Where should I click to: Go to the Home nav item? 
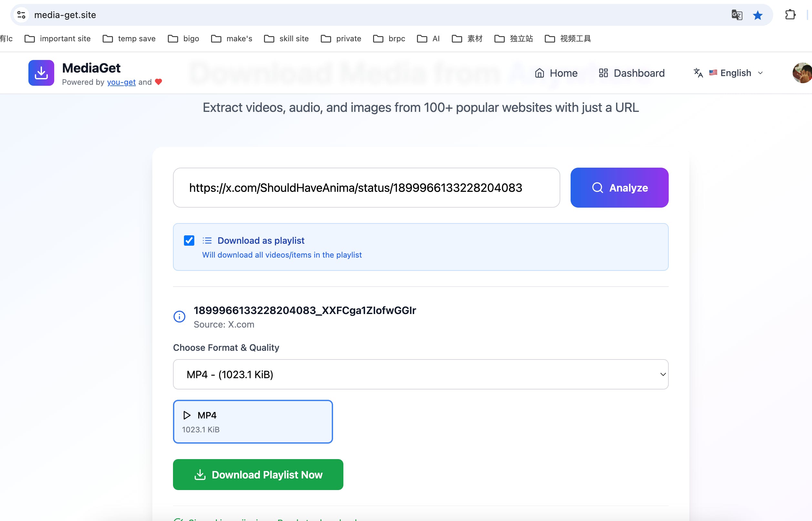(x=556, y=73)
